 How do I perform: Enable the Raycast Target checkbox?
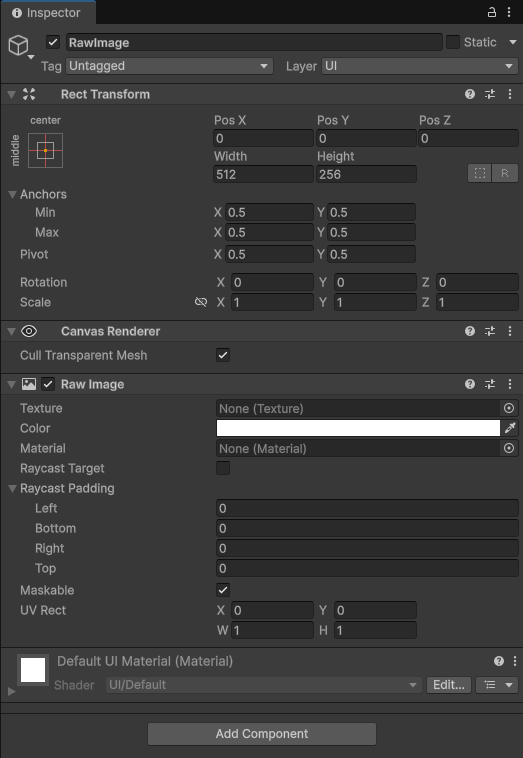[x=223, y=468]
